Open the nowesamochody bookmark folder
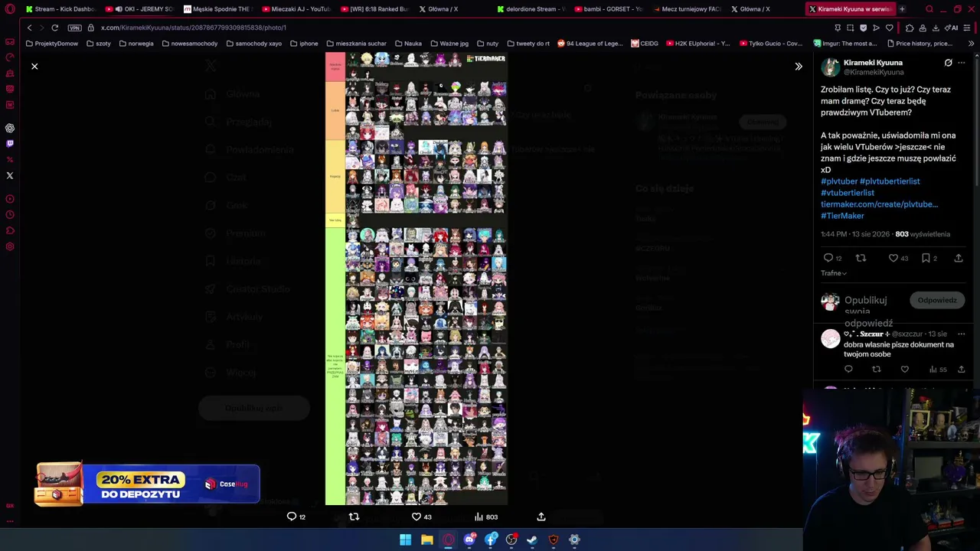The height and width of the screenshot is (551, 980). pyautogui.click(x=189, y=44)
